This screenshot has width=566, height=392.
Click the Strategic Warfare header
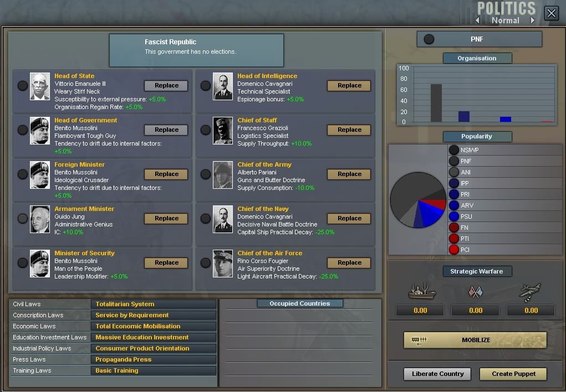pos(477,271)
